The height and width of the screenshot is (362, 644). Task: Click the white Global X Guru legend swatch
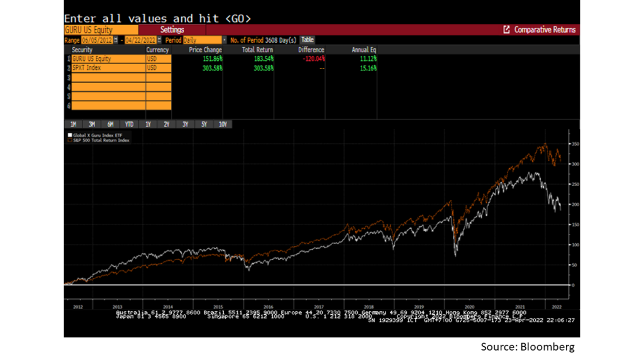tap(70, 135)
